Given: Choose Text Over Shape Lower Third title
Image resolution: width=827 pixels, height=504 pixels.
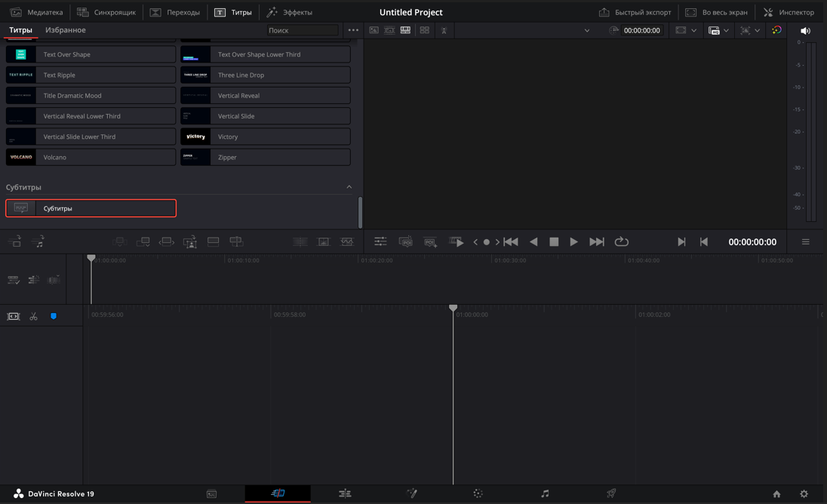Looking at the screenshot, I should pyautogui.click(x=266, y=54).
